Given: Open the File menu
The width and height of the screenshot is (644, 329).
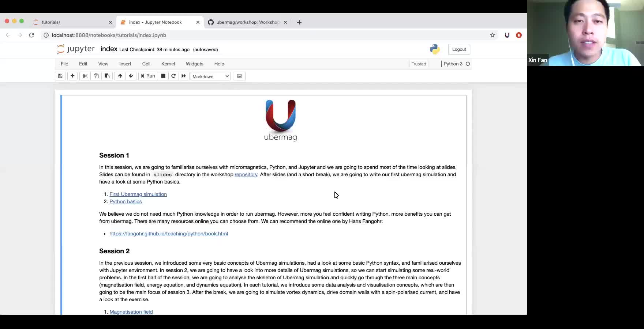Looking at the screenshot, I should (64, 64).
